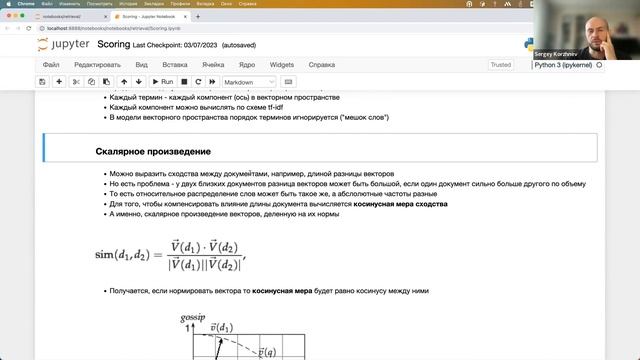Image resolution: width=640 pixels, height=360 pixels.
Task: Click the line about tf-idf scheme
Action: pyautogui.click(x=196, y=107)
